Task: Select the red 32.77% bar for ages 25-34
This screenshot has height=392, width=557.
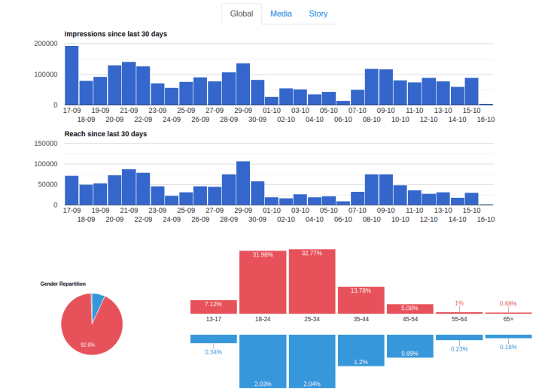Action: (312, 282)
